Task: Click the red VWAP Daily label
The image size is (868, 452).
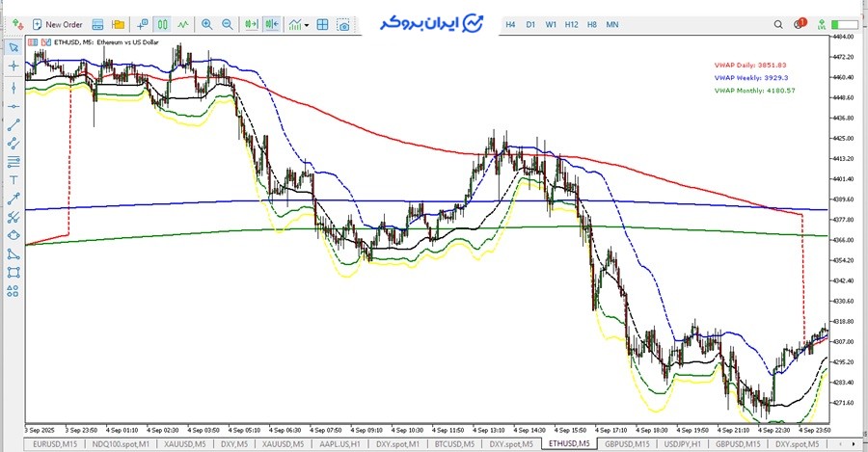Action: pyautogui.click(x=751, y=65)
